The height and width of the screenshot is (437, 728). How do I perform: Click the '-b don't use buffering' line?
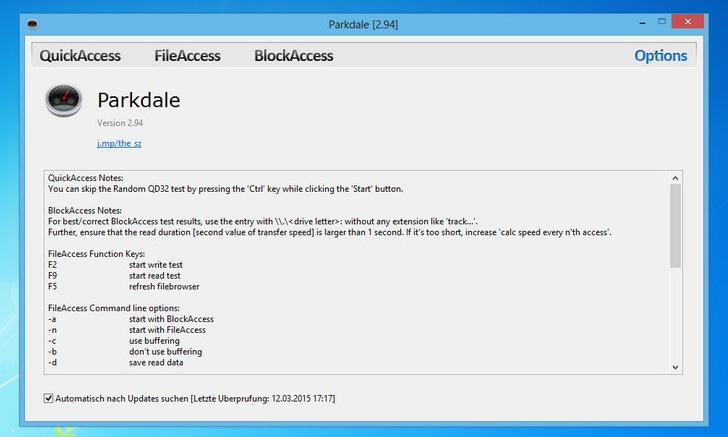point(125,352)
